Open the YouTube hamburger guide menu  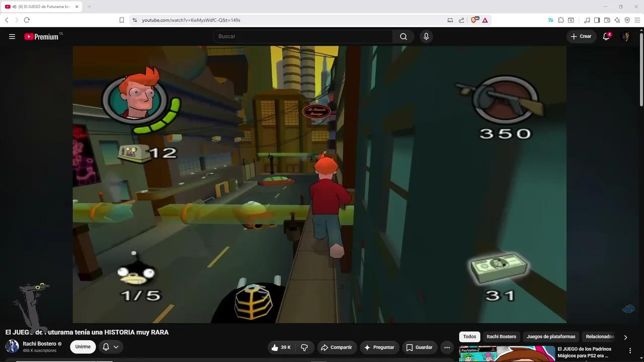pyautogui.click(x=12, y=36)
